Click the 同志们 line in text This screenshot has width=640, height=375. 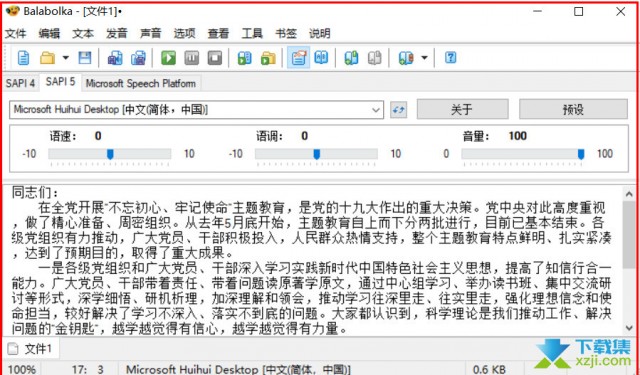pyautogui.click(x=35, y=192)
